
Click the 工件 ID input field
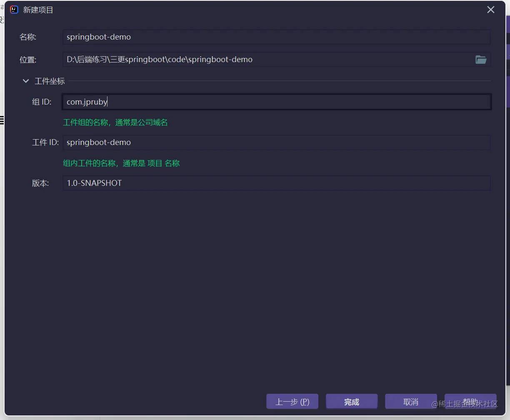click(x=276, y=142)
